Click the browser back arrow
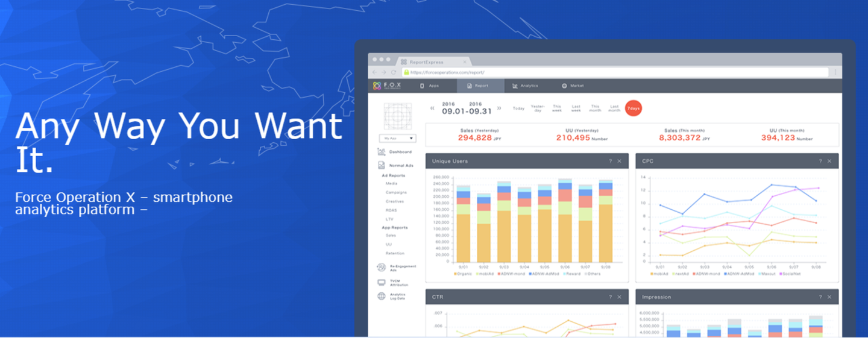This screenshot has width=868, height=349. click(374, 72)
